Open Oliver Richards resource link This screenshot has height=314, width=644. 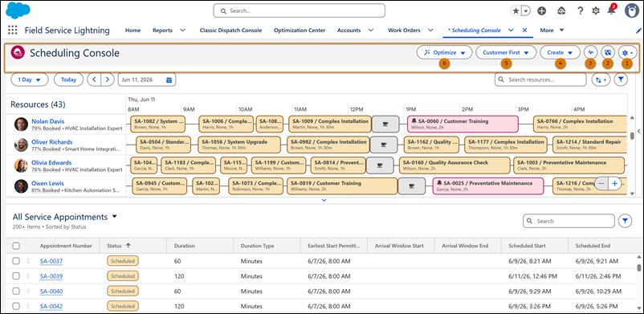click(51, 142)
